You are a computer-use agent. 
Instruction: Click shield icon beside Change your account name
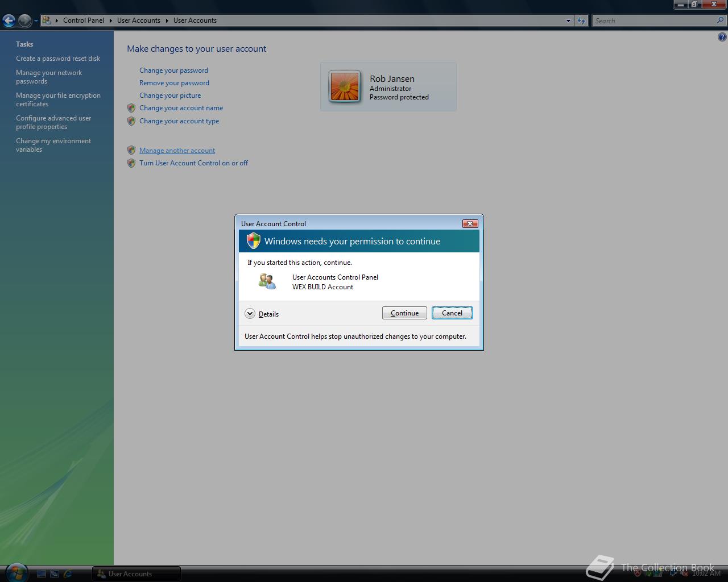click(131, 108)
